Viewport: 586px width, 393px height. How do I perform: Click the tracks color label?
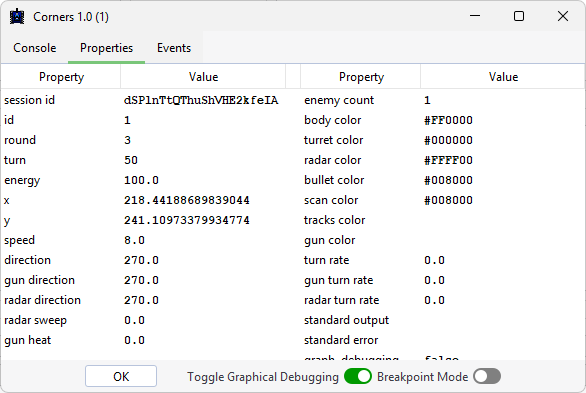coord(334,220)
